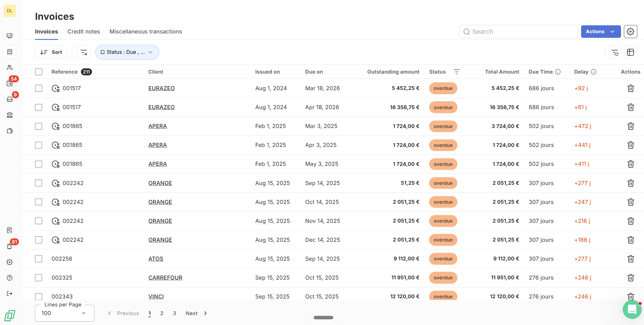Open the clients people icon in sidebar
Image resolution: width=644 pixels, height=325 pixels.
coord(10,68)
